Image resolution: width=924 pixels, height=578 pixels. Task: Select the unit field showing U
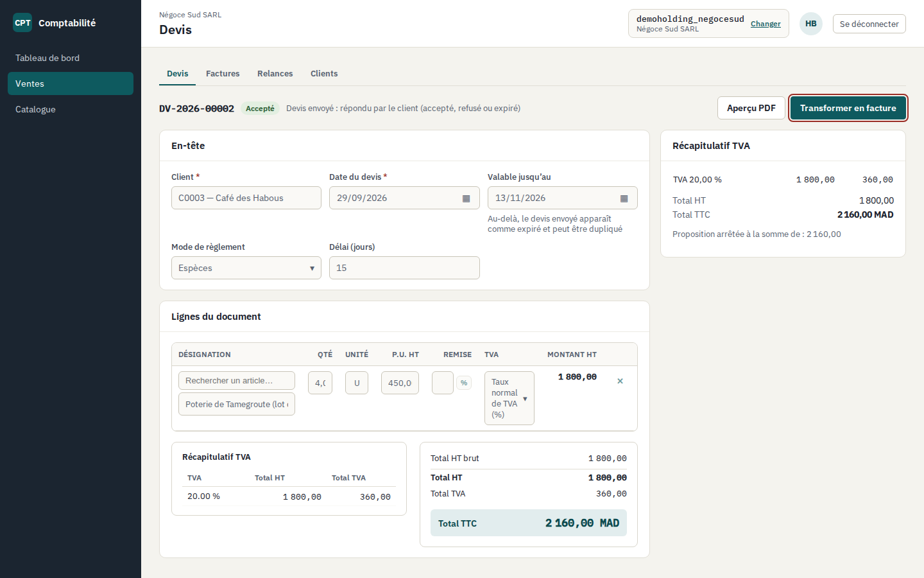[x=357, y=383]
